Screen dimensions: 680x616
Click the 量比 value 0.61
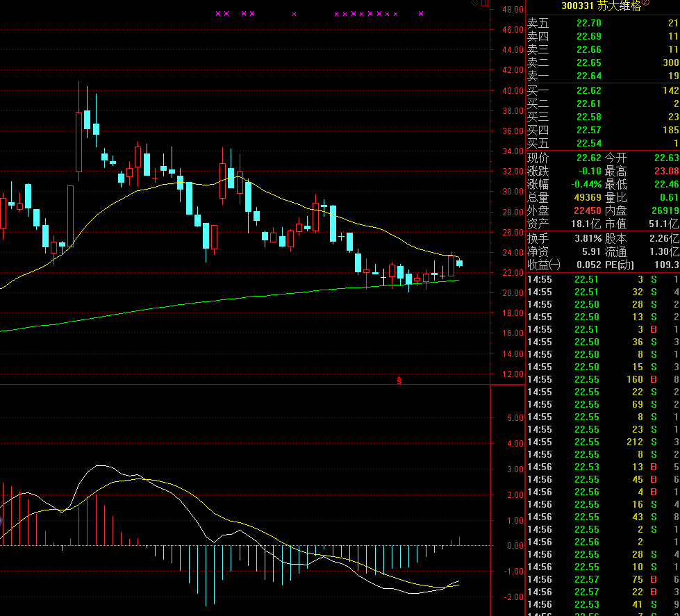[669, 198]
